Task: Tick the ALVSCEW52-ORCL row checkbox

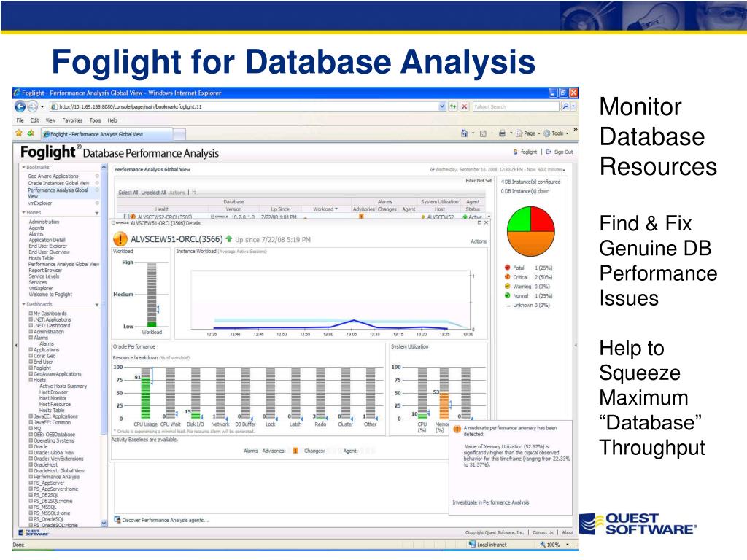Action: [x=126, y=217]
